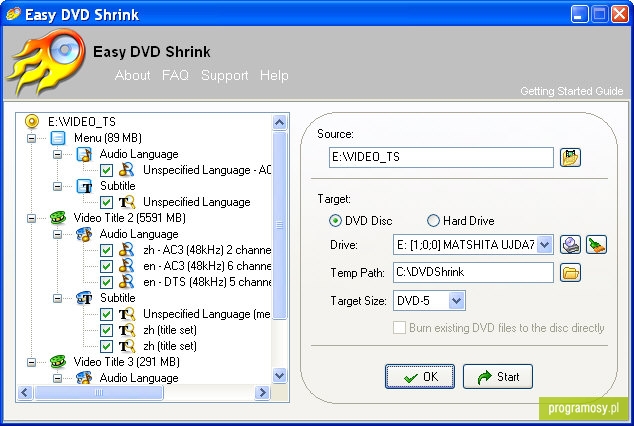Image resolution: width=634 pixels, height=426 pixels.
Task: Uncheck Menu subtitle Unspecified Language checkbox
Action: 106,202
